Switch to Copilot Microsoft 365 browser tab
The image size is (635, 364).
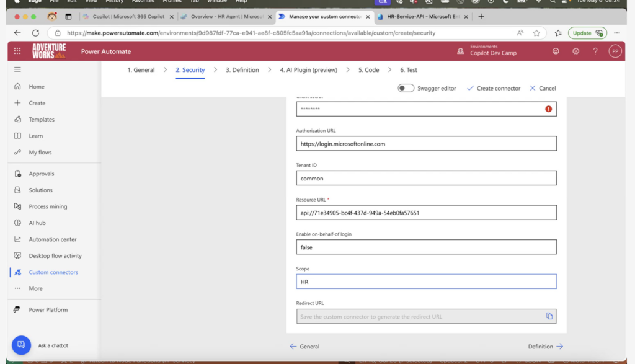point(128,17)
